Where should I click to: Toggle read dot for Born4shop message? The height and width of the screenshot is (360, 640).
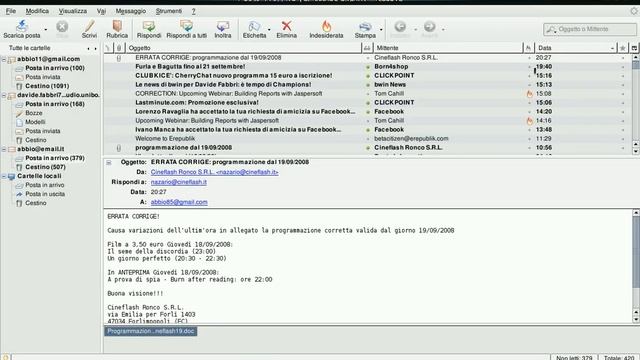click(x=368, y=67)
